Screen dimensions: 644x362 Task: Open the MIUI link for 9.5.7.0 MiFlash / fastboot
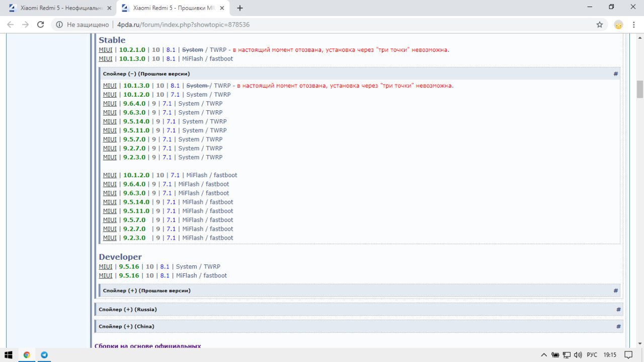click(110, 220)
